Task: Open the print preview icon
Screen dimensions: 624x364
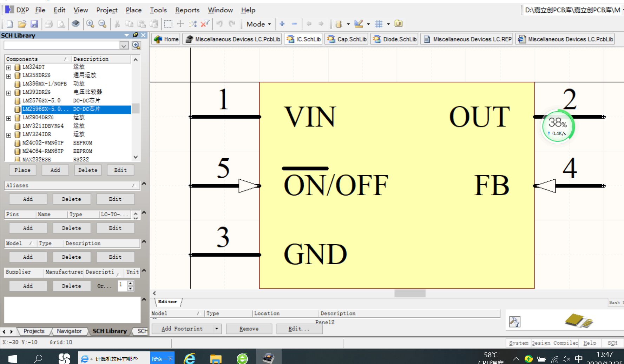Action: (61, 24)
